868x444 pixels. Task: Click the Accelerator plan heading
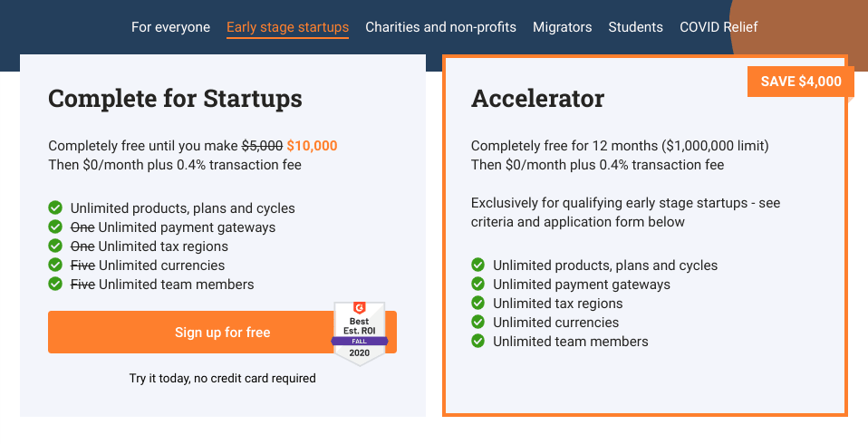click(x=537, y=99)
